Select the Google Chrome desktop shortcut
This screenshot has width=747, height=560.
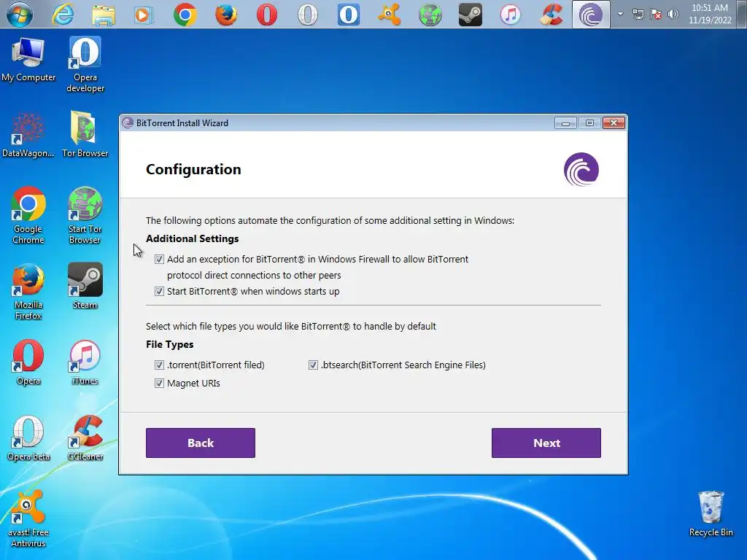28,216
